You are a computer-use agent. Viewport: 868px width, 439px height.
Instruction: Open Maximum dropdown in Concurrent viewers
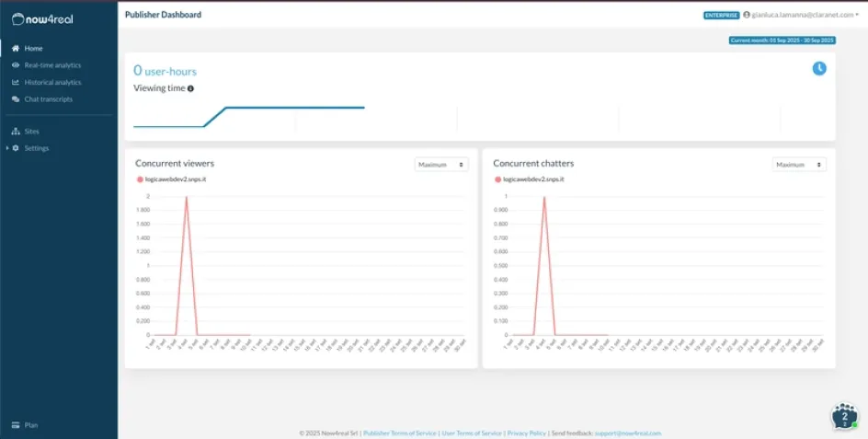click(441, 165)
